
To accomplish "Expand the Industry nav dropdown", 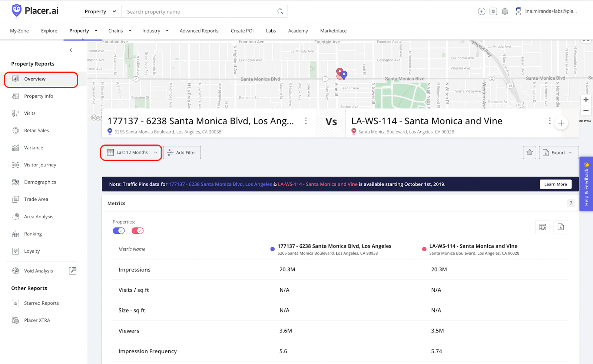I will (167, 31).
